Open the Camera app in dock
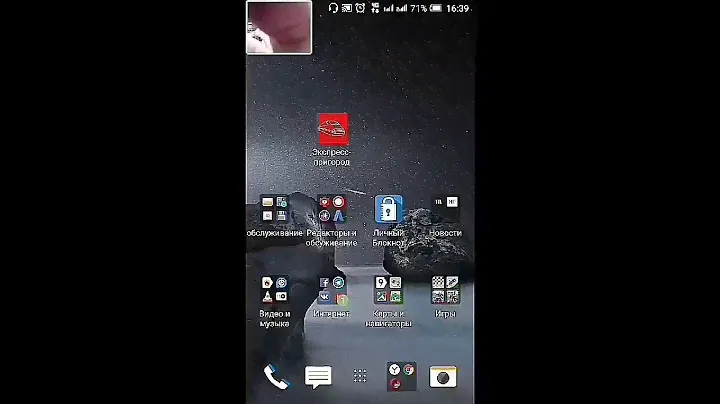720x404 pixels. click(443, 377)
